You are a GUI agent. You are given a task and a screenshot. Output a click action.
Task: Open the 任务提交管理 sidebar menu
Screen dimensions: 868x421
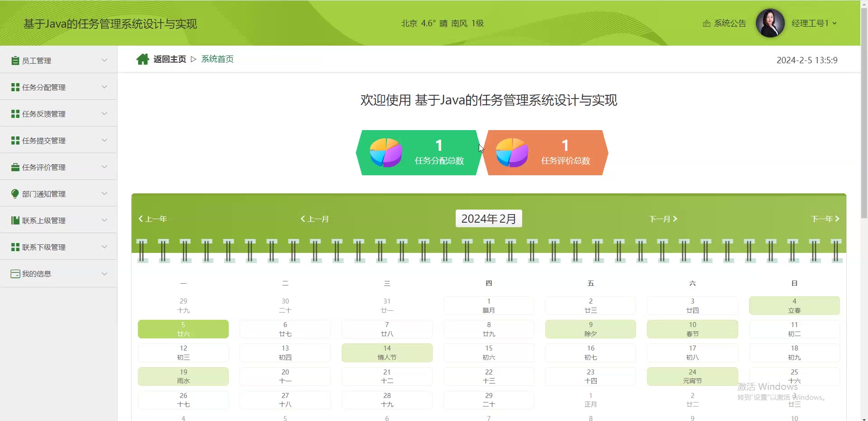pos(44,140)
